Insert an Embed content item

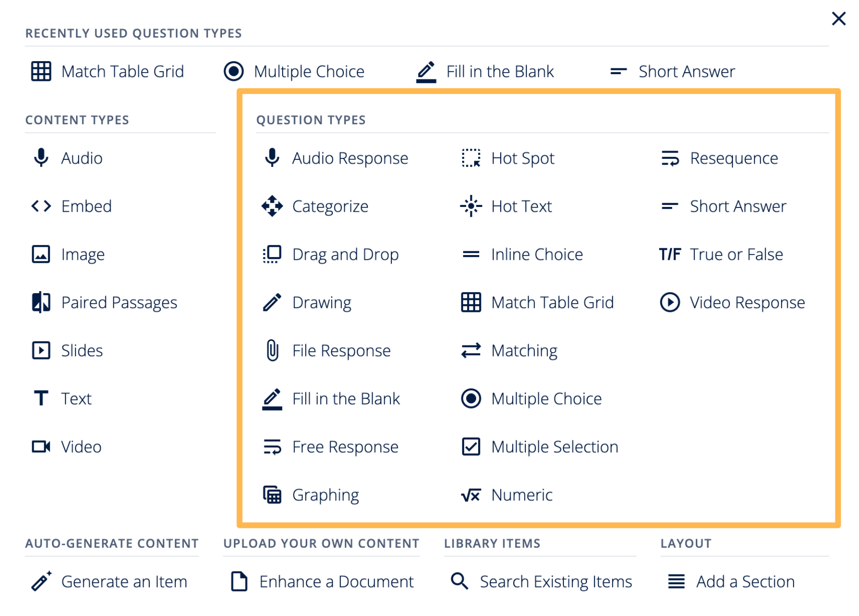86,206
